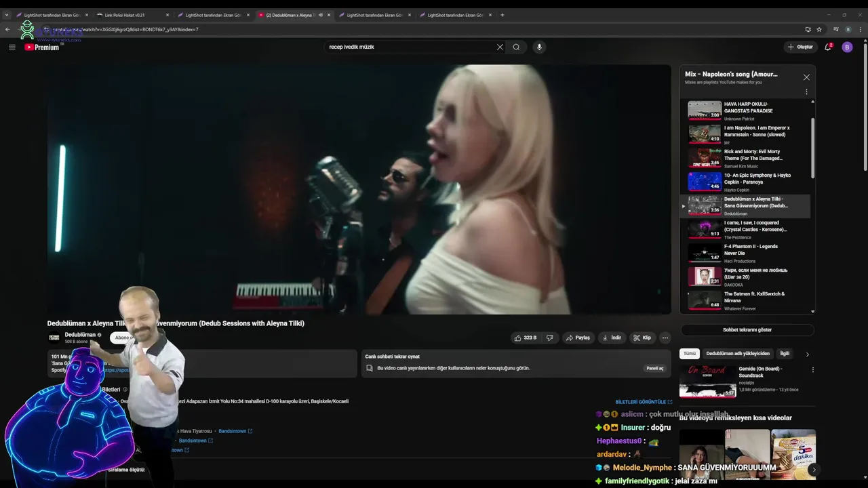Dislike the video
The height and width of the screenshot is (488, 868).
[550, 338]
